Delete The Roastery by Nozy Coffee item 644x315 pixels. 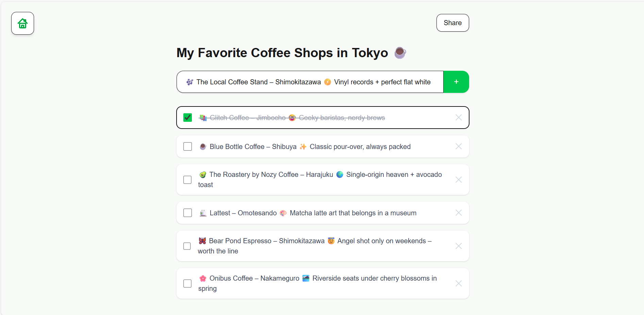click(x=459, y=180)
